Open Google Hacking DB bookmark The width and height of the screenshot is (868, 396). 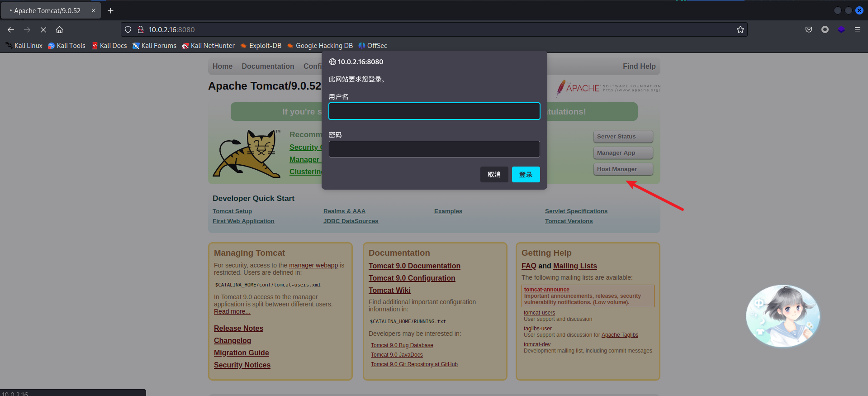point(320,46)
